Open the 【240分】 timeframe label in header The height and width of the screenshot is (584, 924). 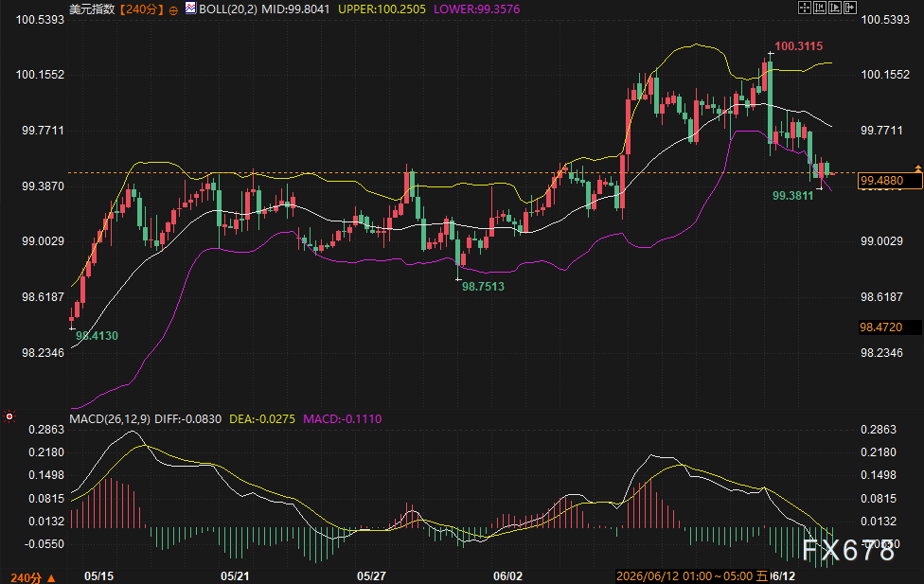click(x=141, y=9)
